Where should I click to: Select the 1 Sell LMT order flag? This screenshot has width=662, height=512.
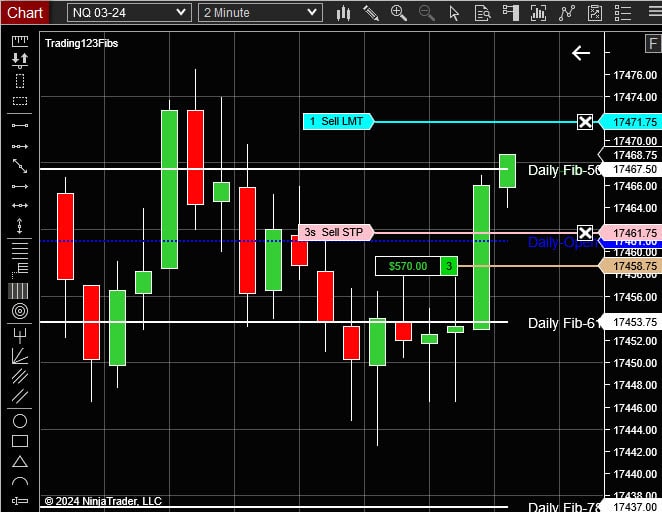(x=339, y=122)
